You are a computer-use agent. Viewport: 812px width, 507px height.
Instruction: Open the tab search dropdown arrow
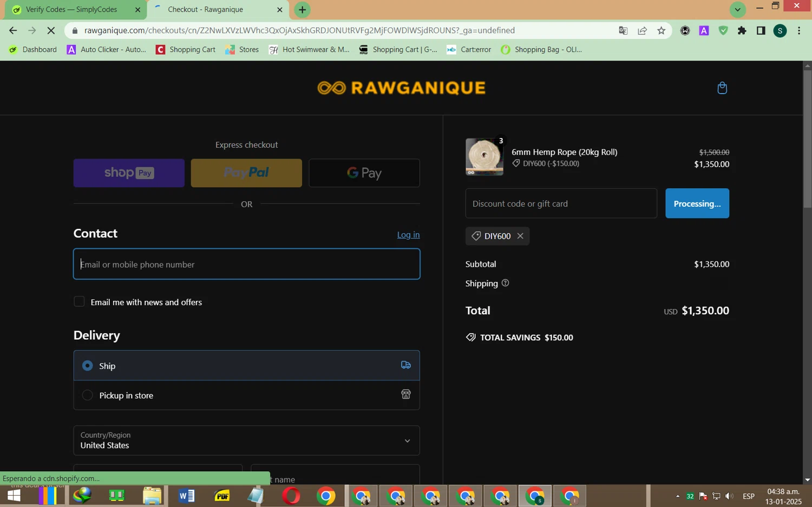[737, 9]
